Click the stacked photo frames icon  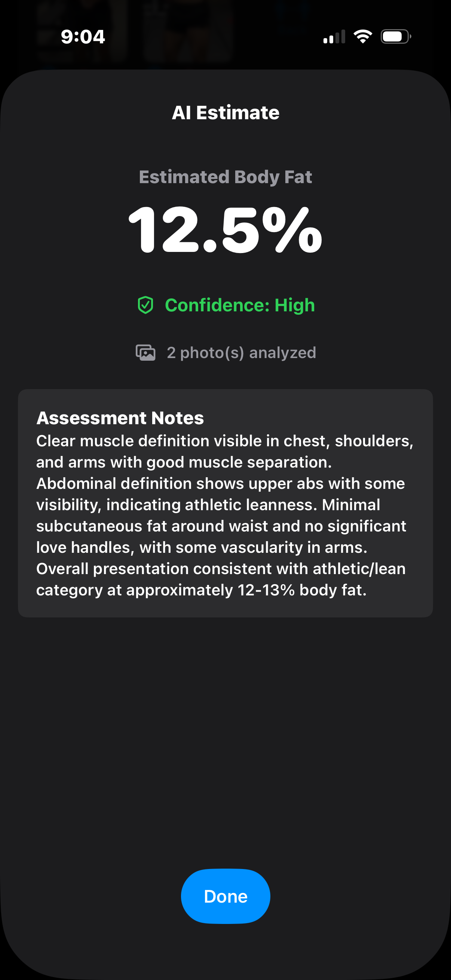145,352
